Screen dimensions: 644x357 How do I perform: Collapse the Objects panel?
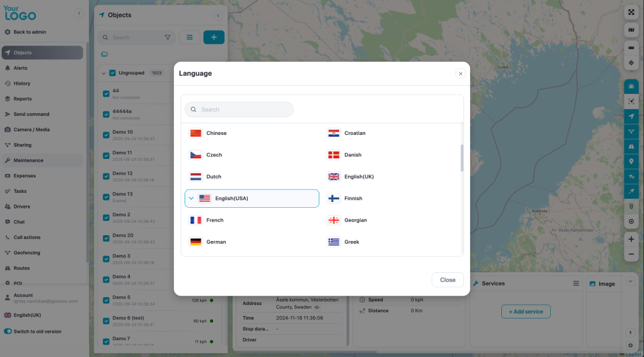(x=218, y=16)
